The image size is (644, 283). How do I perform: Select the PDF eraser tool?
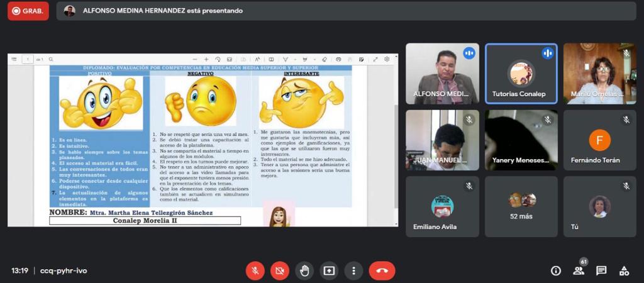325,59
